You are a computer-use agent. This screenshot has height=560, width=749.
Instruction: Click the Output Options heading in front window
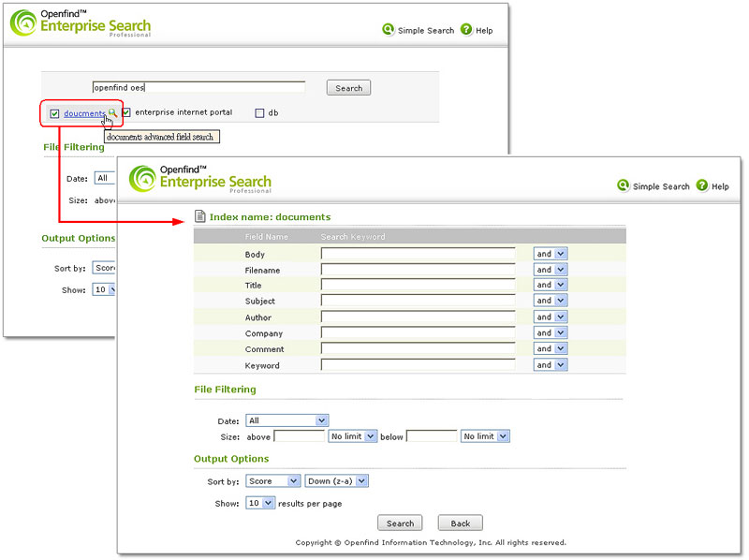(x=231, y=459)
